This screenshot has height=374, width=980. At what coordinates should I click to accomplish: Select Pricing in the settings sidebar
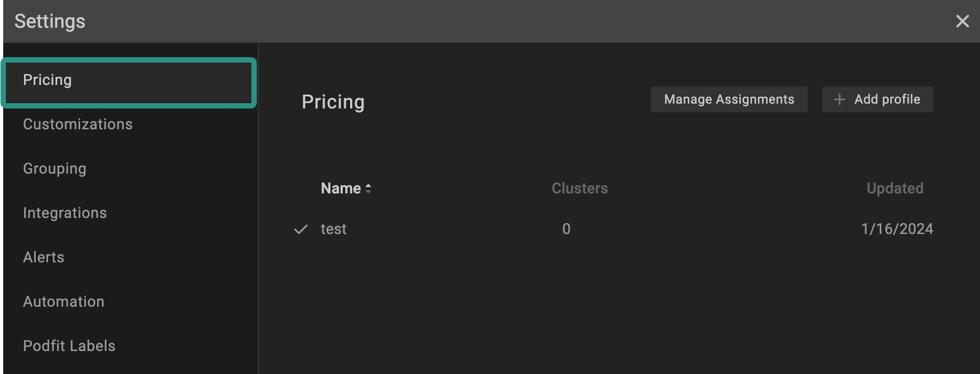[48, 80]
